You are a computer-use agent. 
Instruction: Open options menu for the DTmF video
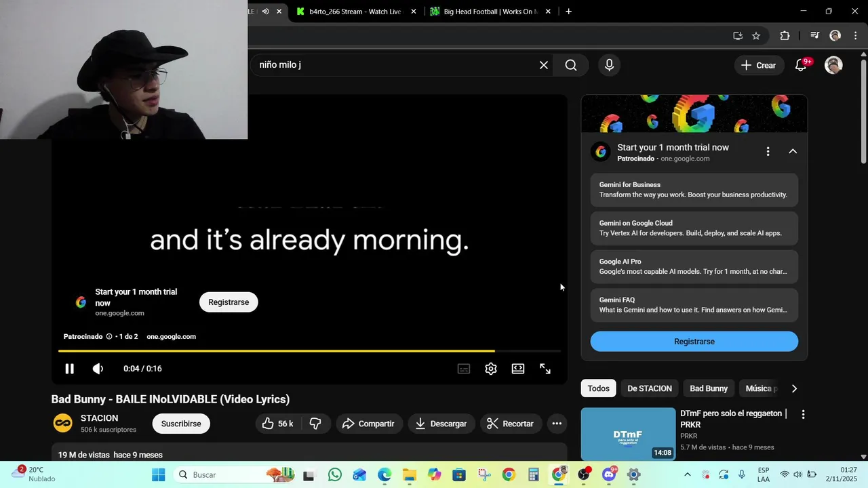click(x=803, y=414)
